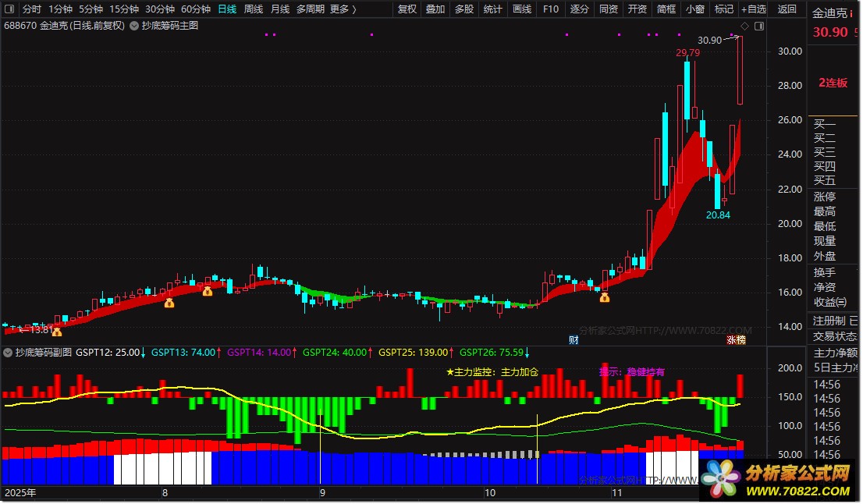Click the 30.90 latest price label

pos(709,40)
